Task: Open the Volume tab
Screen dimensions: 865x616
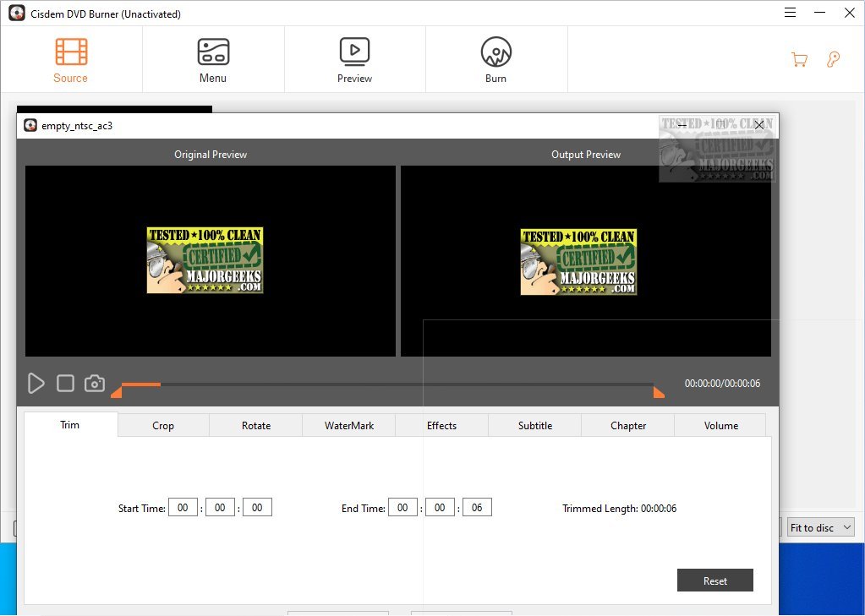Action: (x=721, y=426)
